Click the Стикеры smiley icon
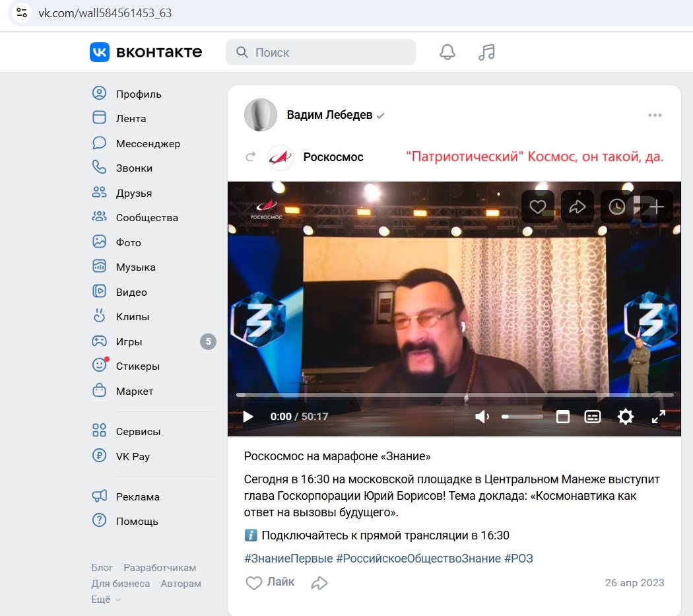The width and height of the screenshot is (693, 616). pyautogui.click(x=100, y=365)
